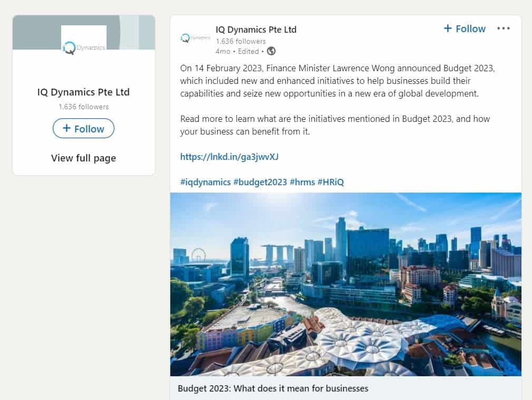Click 1,636 followers text in sidebar card
The image size is (532, 400).
click(x=83, y=107)
